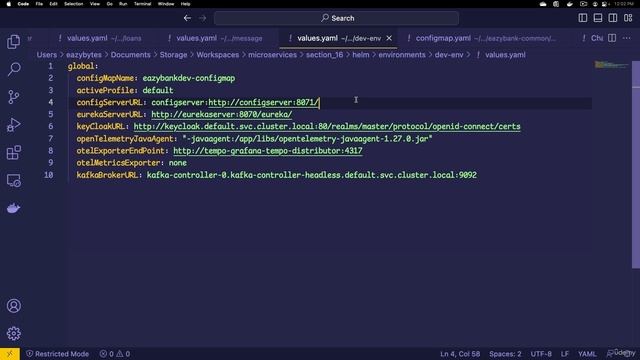Click the dev-env breadcrumb segment
The width and height of the screenshot is (640, 360).
(x=449, y=55)
